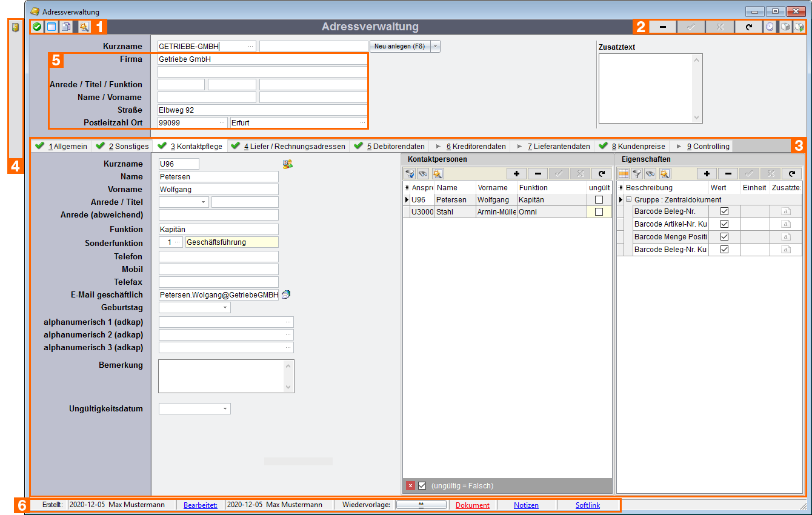This screenshot has height=515, width=812.
Task: Click the blue window icon in top toolbar
Action: [x=52, y=27]
